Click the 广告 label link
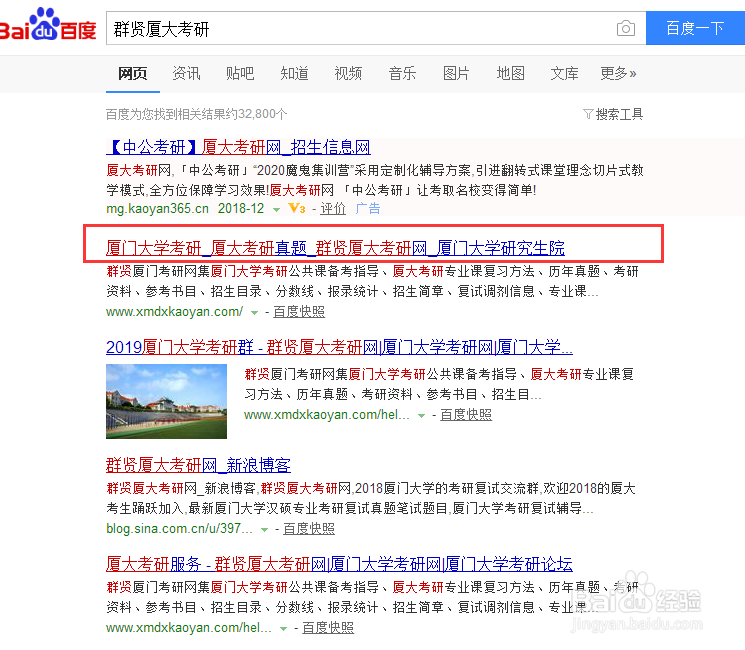This screenshot has width=745, height=650. [368, 209]
